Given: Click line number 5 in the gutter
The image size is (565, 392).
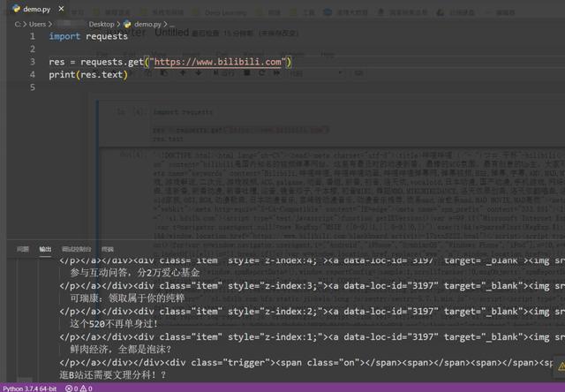Looking at the screenshot, I should click(33, 87).
